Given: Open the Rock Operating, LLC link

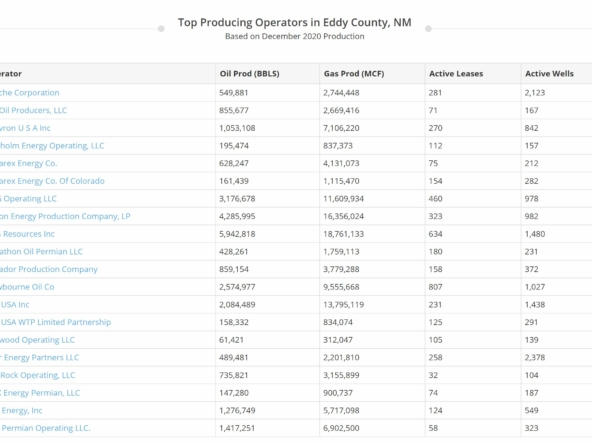Looking at the screenshot, I should click(x=38, y=375).
